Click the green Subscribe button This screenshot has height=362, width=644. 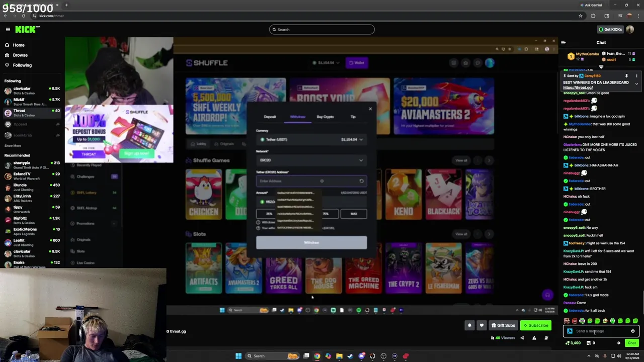535,325
